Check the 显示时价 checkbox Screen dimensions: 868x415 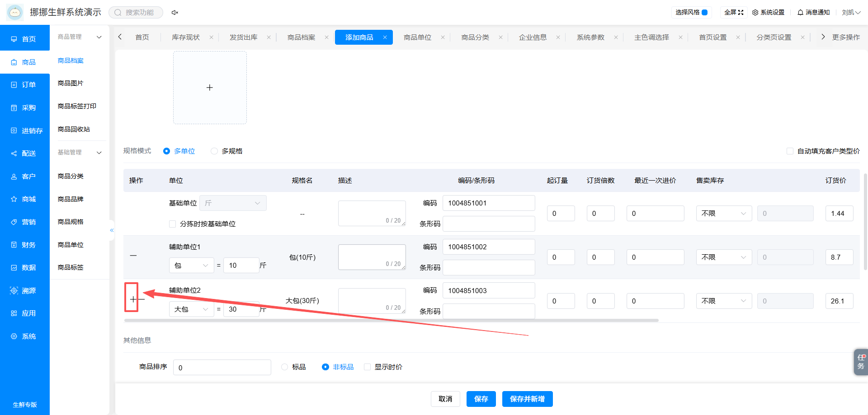tap(367, 367)
